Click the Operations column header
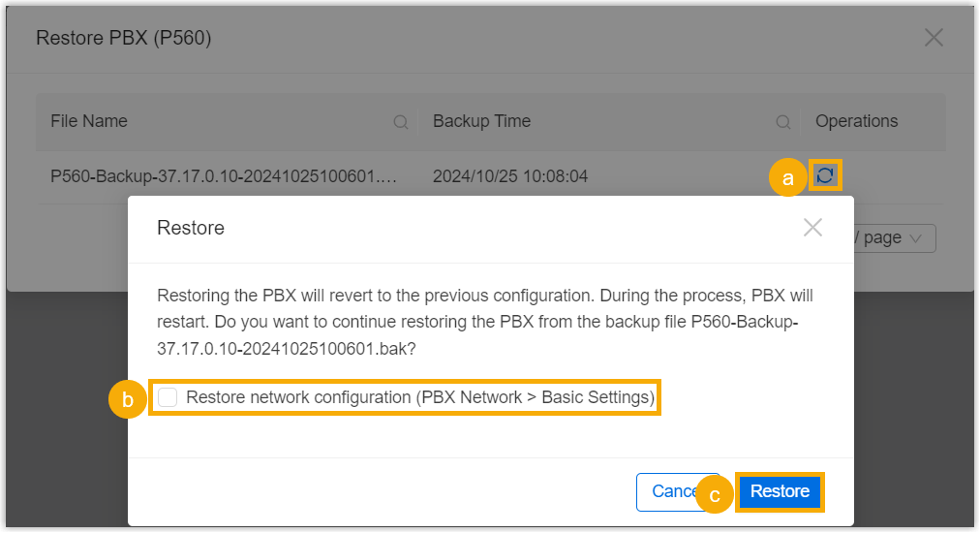The width and height of the screenshot is (980, 533). tap(856, 121)
